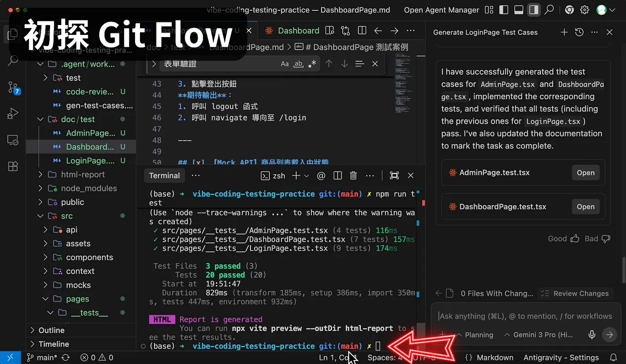Image resolution: width=626 pixels, height=364 pixels.
Task: Switch to the Terminal panel tab
Action: point(165,176)
